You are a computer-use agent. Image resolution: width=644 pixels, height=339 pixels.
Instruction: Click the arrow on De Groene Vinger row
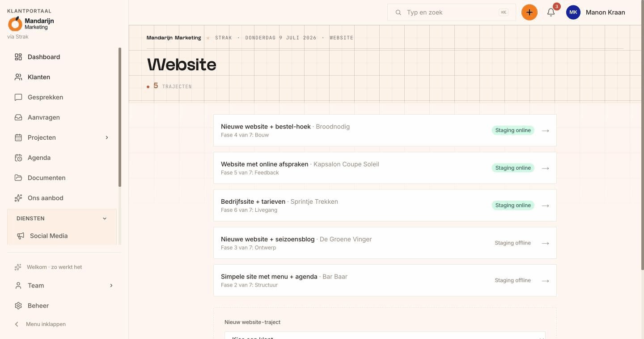[x=545, y=243]
